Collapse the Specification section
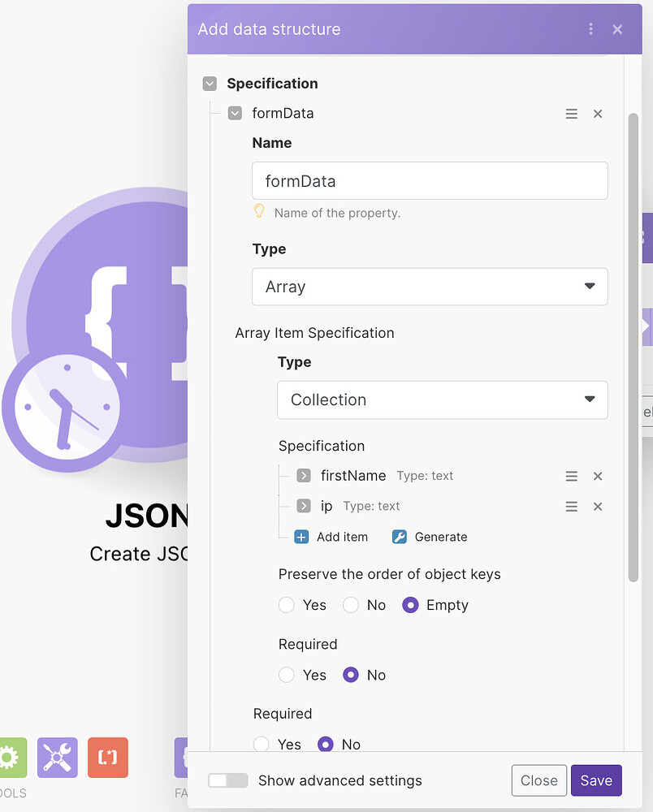Image resolution: width=653 pixels, height=812 pixels. (210, 84)
